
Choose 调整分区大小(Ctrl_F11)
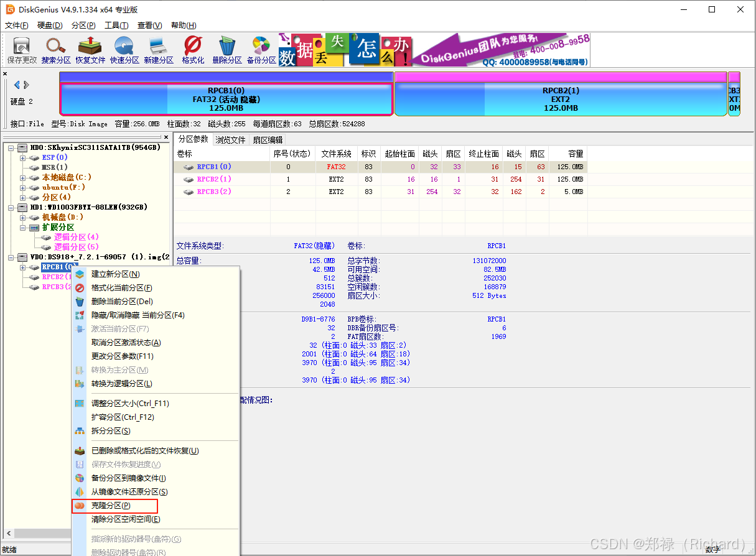(156, 403)
